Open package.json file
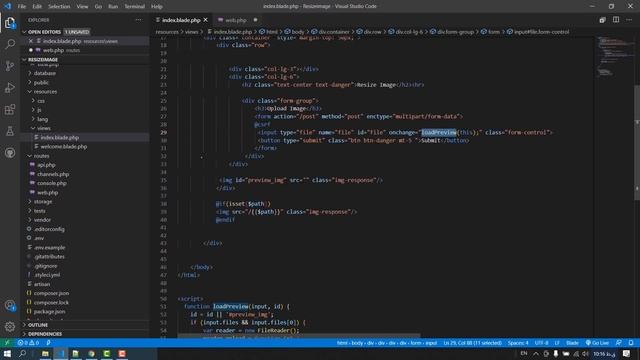Screen dimensions: 640x360 (x=50, y=311)
